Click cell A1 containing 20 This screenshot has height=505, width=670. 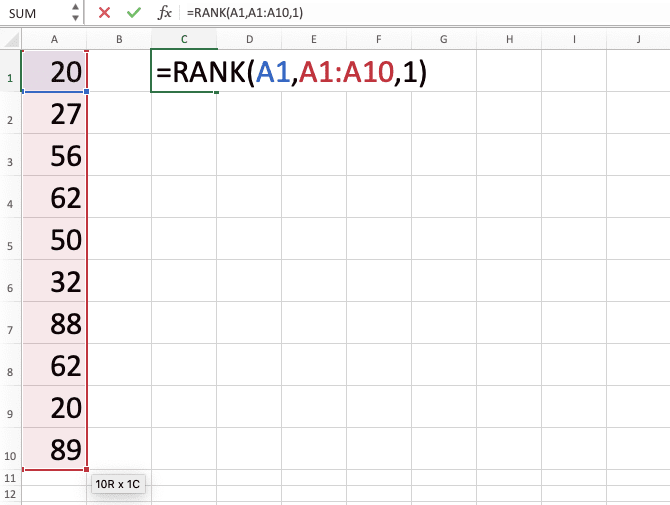click(54, 71)
